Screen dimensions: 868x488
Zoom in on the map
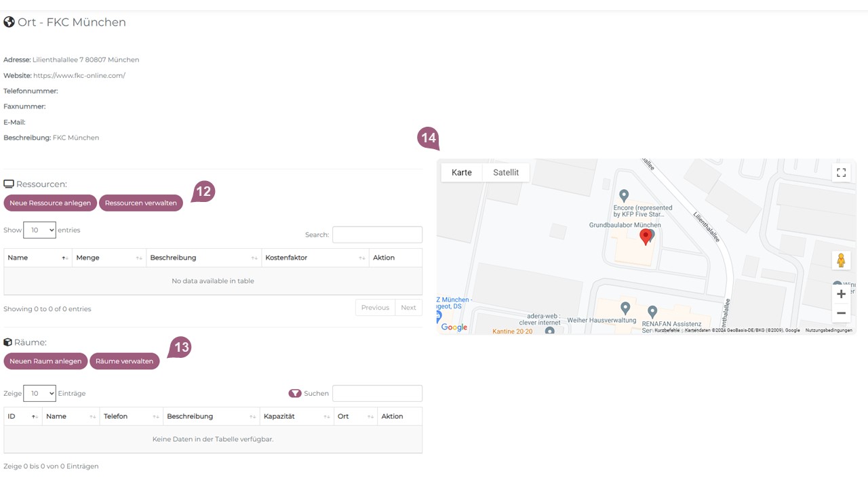[x=841, y=294]
